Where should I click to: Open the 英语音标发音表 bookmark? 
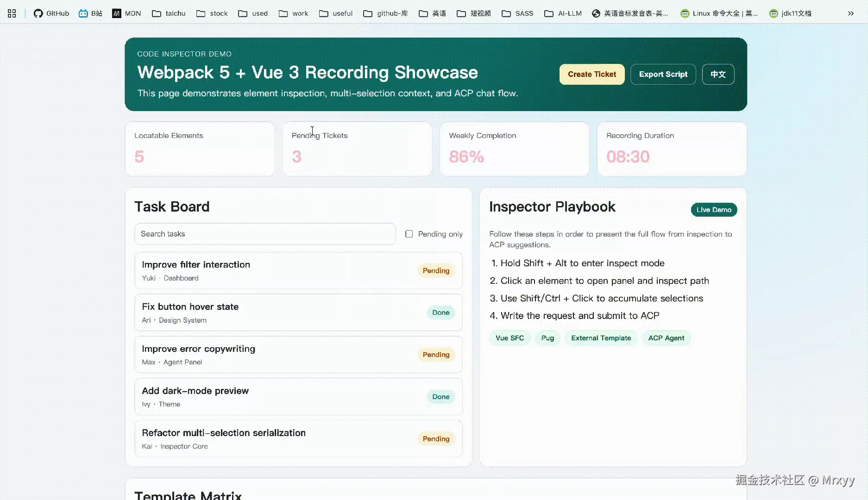(630, 13)
